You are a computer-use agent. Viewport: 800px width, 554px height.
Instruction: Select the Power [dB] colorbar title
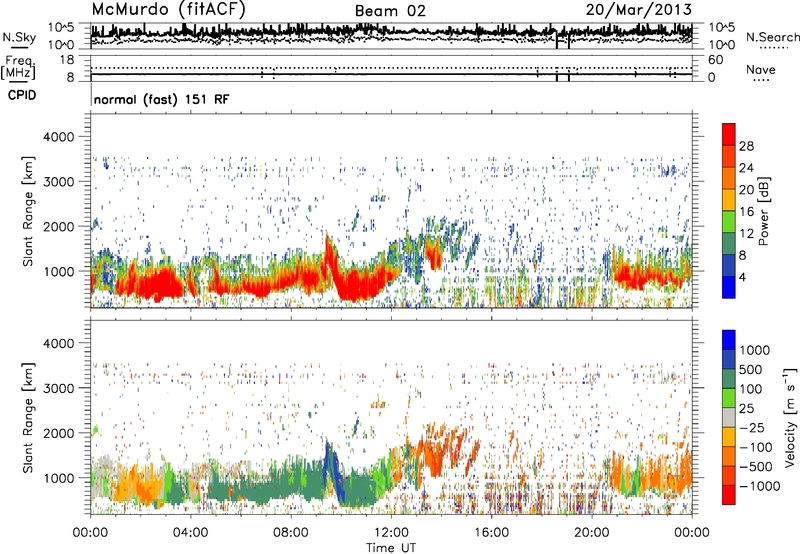pyautogui.click(x=763, y=211)
